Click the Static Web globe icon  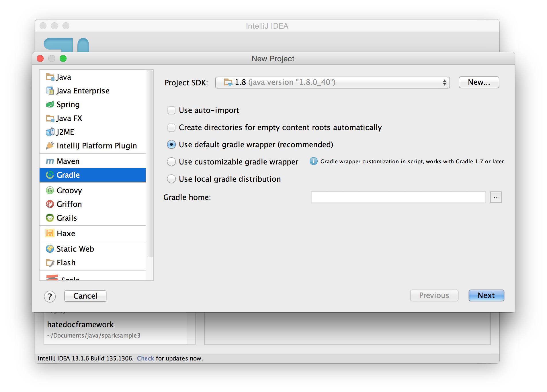[50, 249]
